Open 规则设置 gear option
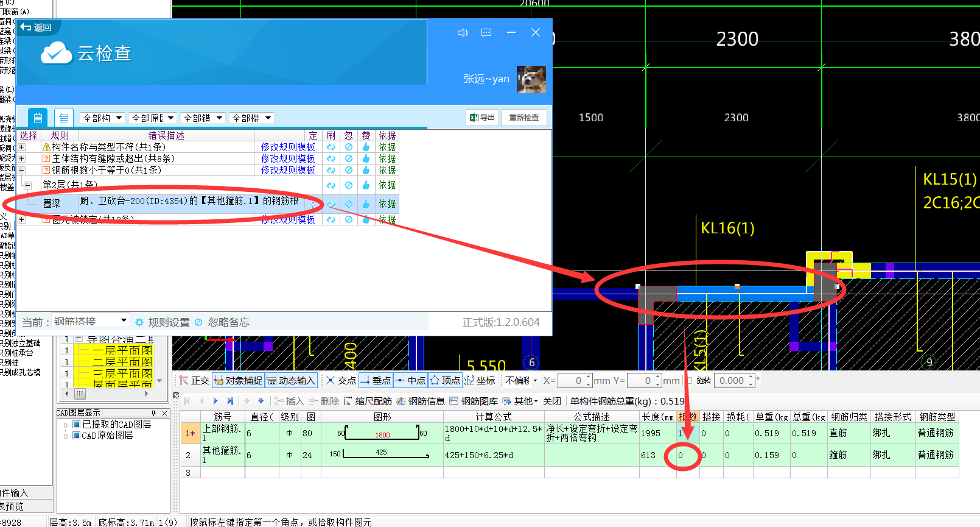Viewport: 980px width, 527px height. (163, 322)
